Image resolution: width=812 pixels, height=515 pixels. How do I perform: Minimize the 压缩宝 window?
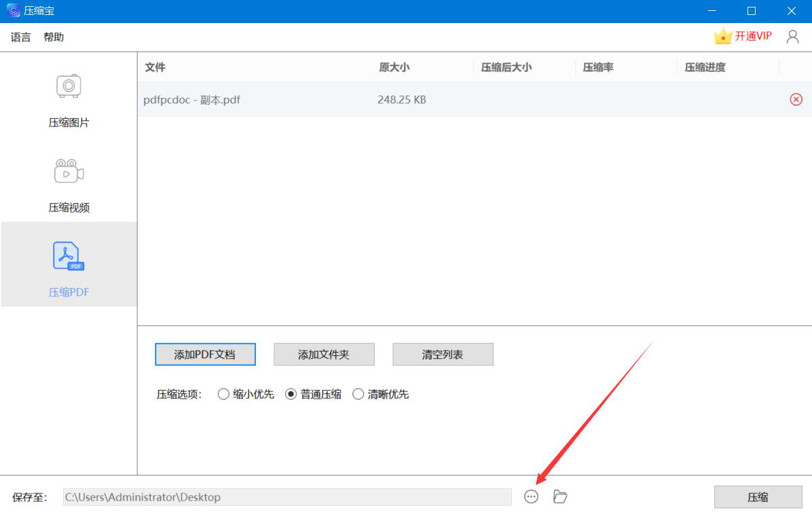click(x=712, y=11)
